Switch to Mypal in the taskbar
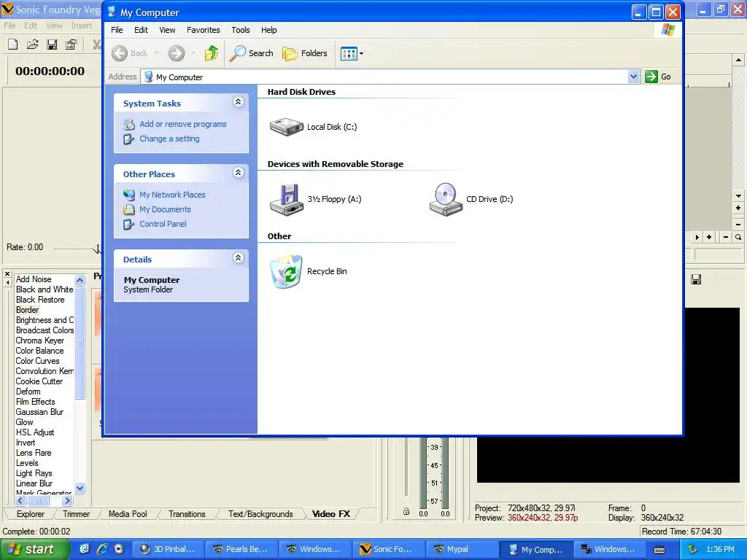The width and height of the screenshot is (747, 560). click(x=462, y=550)
